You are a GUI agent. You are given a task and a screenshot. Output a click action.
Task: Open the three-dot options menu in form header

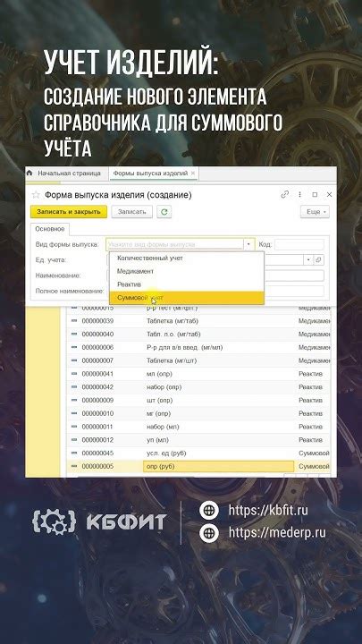point(300,195)
